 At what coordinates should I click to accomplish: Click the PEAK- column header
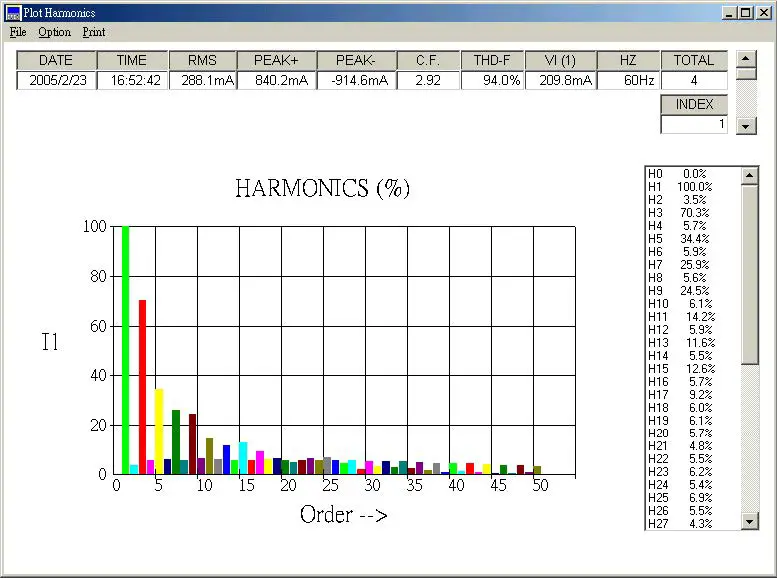tap(356, 60)
